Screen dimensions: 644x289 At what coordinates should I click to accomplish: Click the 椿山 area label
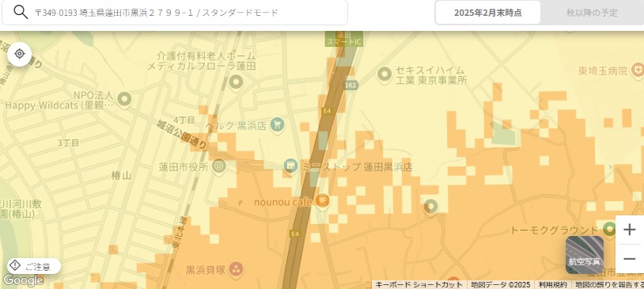click(121, 176)
